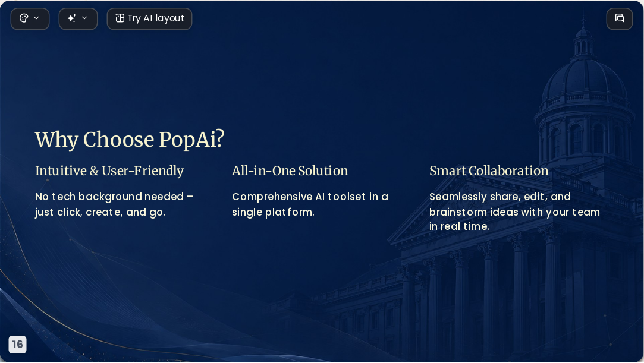Click the 'Comprehensive AI toolset' paragraph

[310, 204]
